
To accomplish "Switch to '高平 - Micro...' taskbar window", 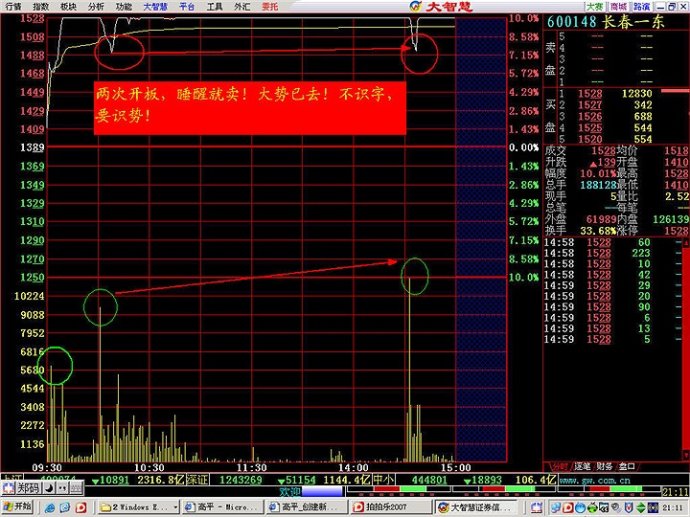I will click(222, 507).
